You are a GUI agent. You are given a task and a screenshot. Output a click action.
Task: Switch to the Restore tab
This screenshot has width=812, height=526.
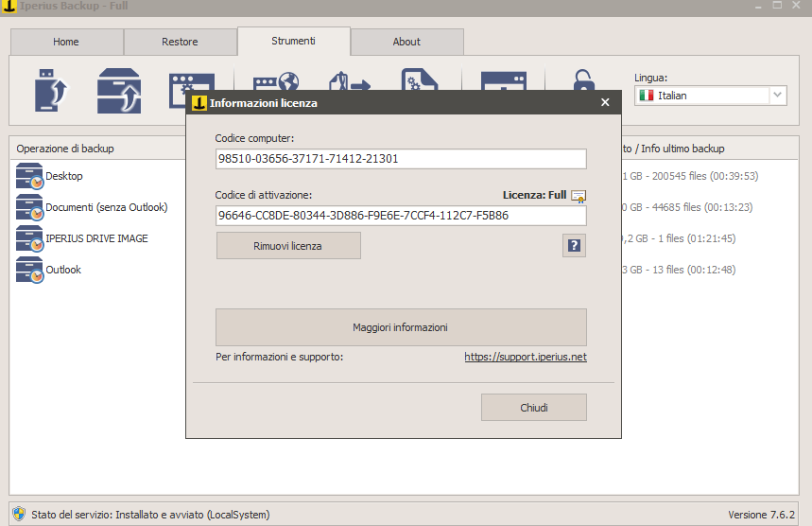[x=180, y=42]
